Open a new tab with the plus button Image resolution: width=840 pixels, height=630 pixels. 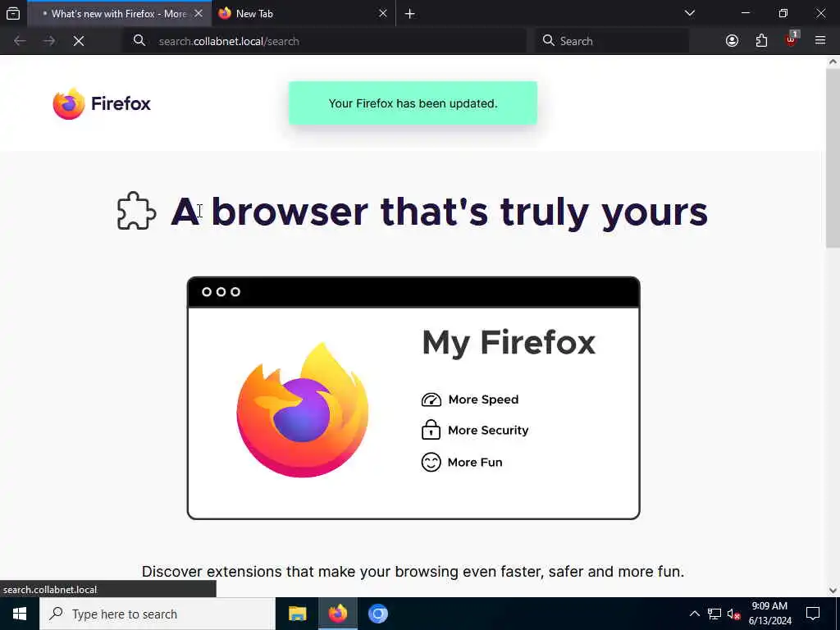(410, 14)
